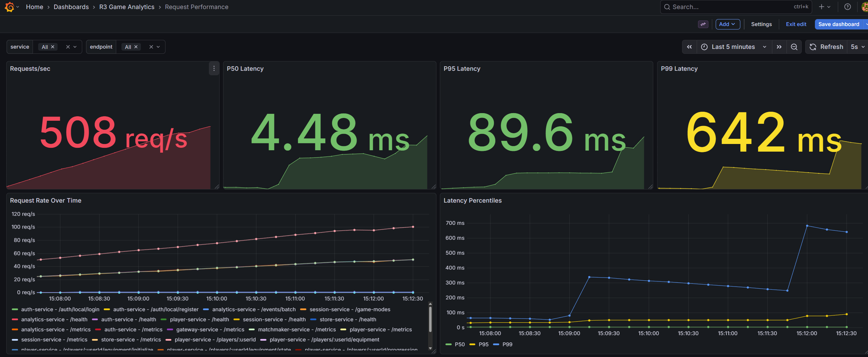Viewport: 868px width, 357px height.
Task: Click the P50 legend color swatch
Action: click(448, 344)
